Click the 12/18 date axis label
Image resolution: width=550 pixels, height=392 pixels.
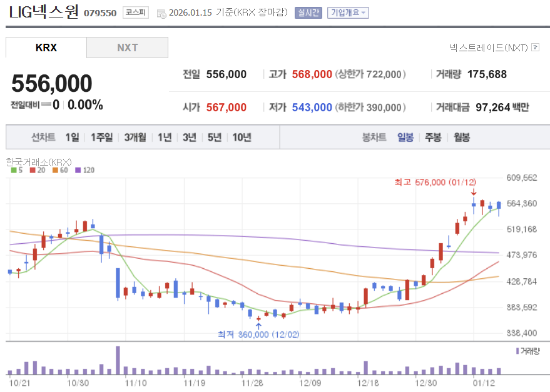368,383
